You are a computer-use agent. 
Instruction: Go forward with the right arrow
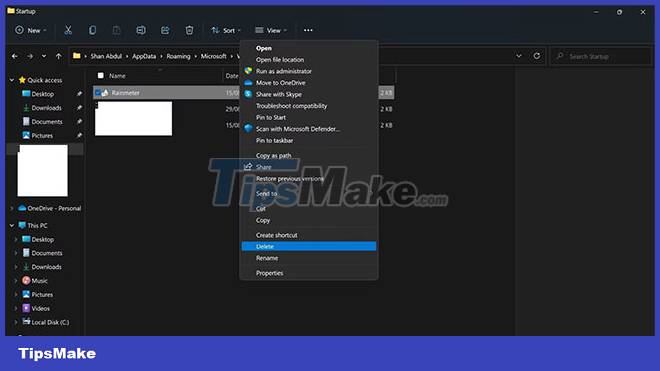[30, 56]
